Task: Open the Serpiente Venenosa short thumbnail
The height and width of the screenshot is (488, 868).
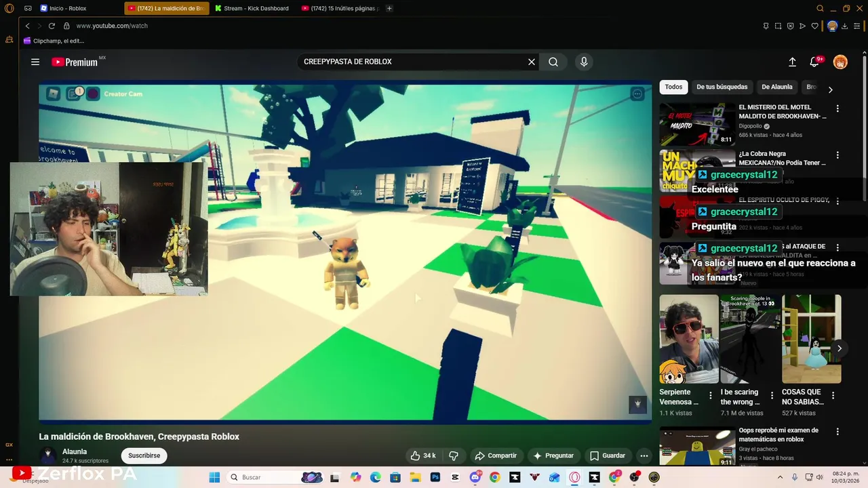Action: (x=689, y=339)
